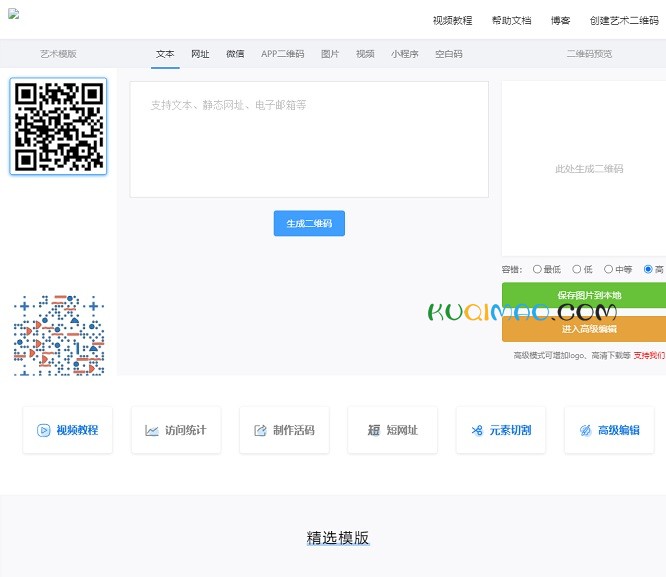Click the 短 icon beside 短网址

pos(374,430)
